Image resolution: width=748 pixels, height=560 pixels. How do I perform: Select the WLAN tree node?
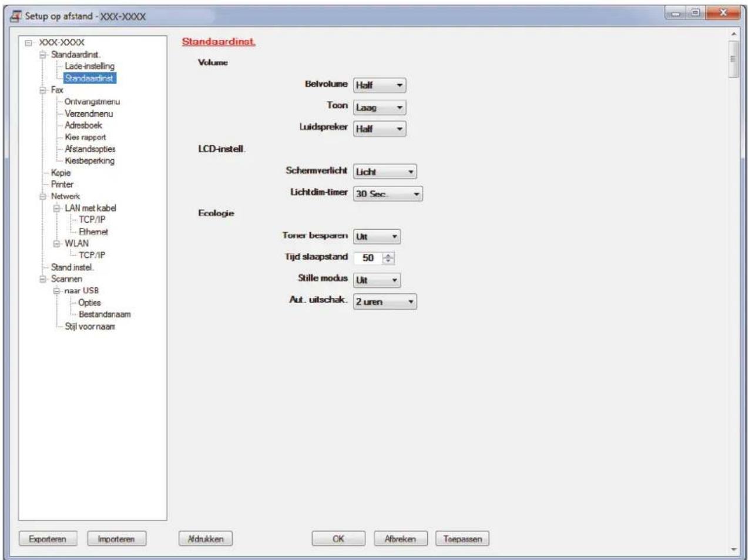pyautogui.click(x=77, y=243)
